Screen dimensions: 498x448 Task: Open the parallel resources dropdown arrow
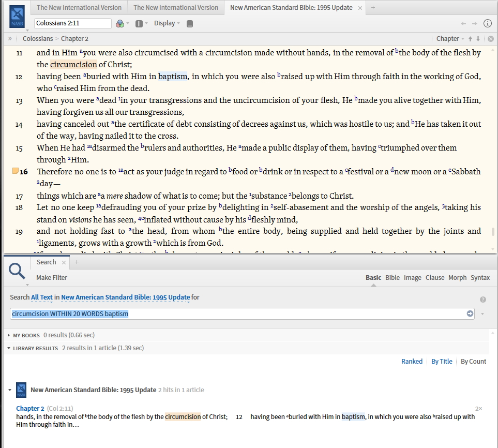[146, 23]
